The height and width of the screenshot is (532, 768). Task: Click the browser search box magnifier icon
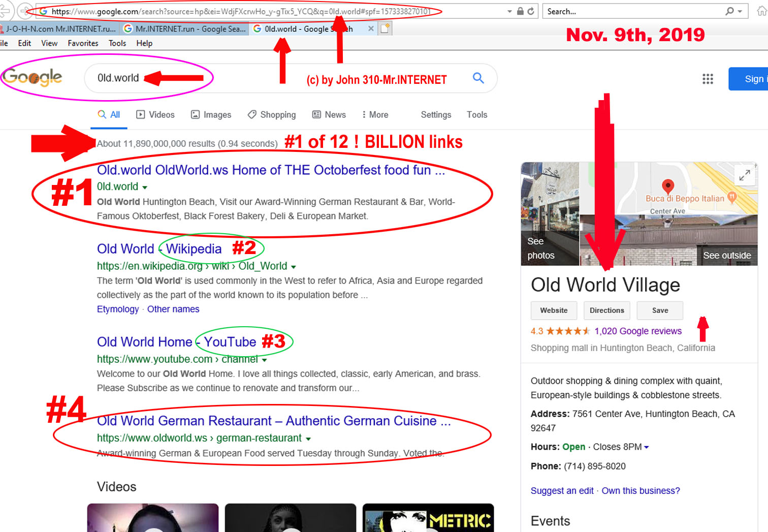[x=729, y=11]
